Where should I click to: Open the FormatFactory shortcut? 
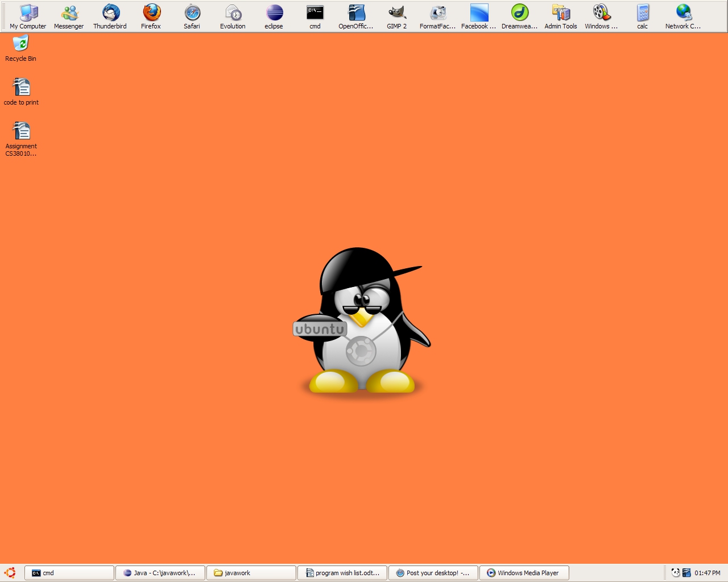[x=438, y=16]
